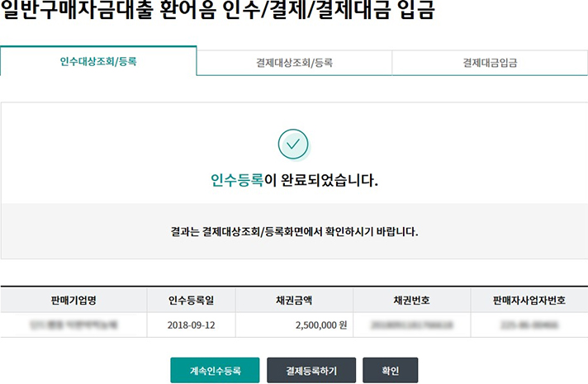Click the 일반구매자금대출 환어음 page title
Viewport: 588px width, 384px height.
[218, 12]
